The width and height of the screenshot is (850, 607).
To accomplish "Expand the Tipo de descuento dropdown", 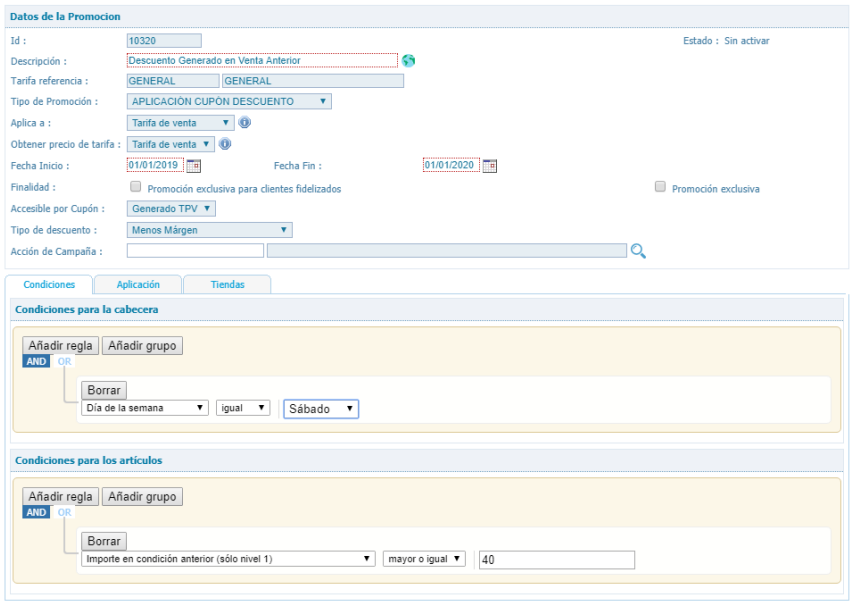I will click(210, 230).
